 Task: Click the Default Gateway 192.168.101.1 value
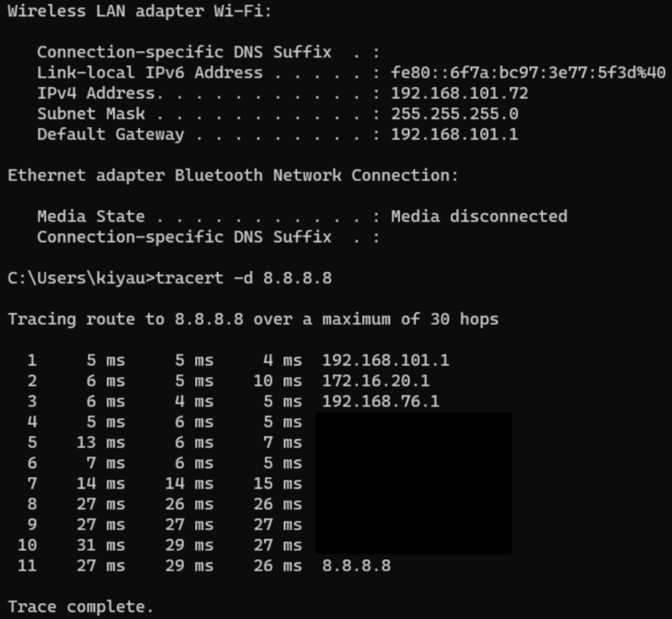454,134
